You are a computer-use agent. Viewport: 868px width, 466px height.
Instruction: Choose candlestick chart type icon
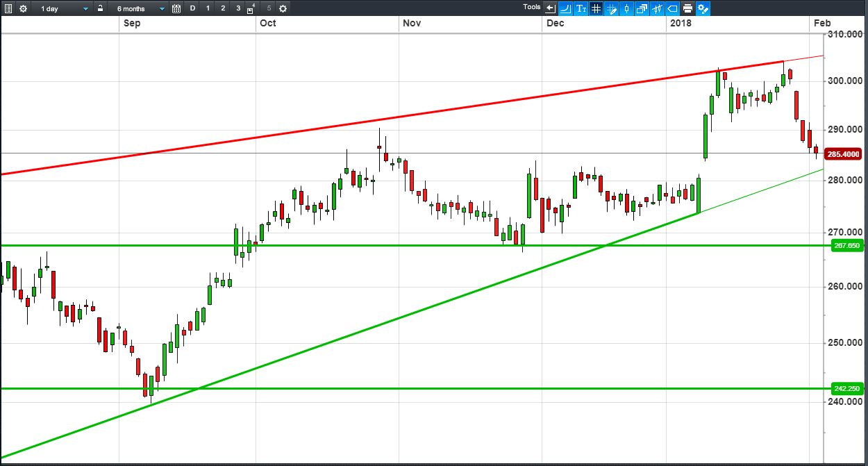(x=626, y=8)
